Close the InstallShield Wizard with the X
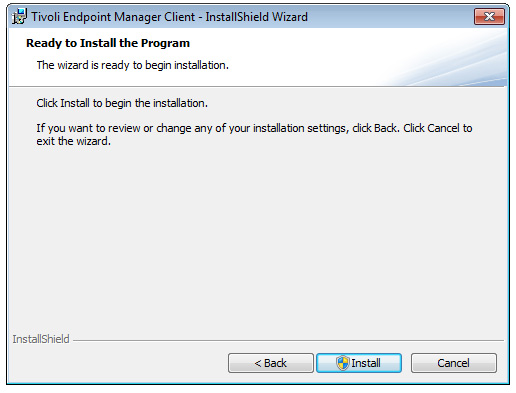Viewport: 516px width, 393px height. point(489,16)
